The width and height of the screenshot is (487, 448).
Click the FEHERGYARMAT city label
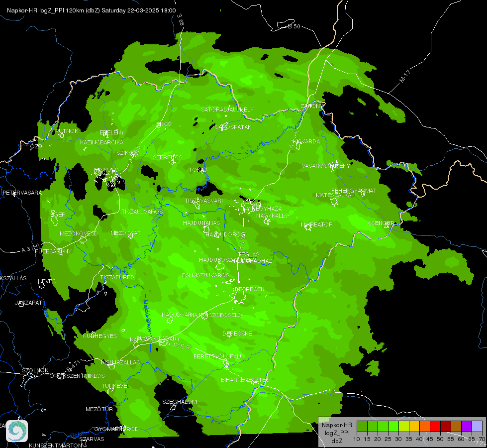coord(354,191)
